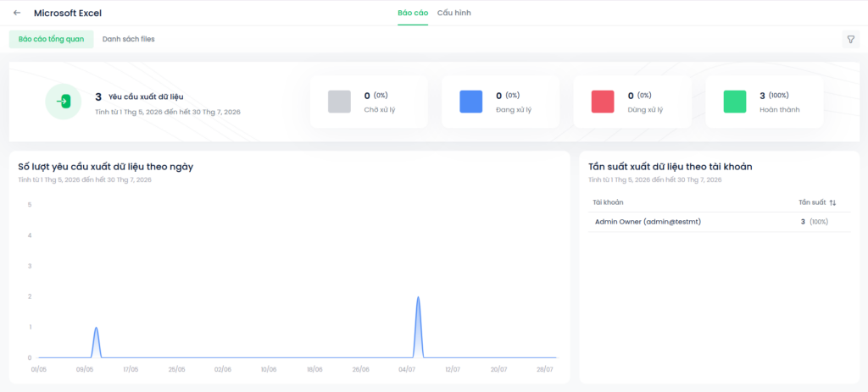Select the Báo cáo tab

(413, 13)
